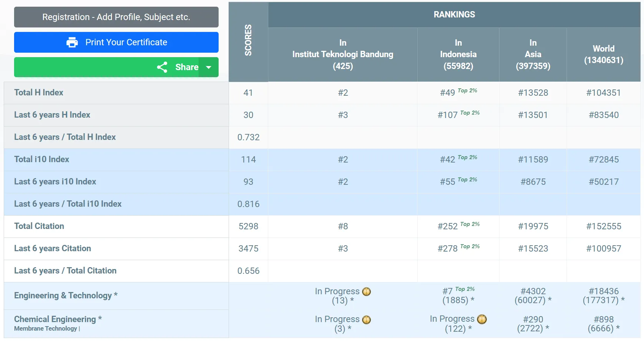Open Registration - Add Profile, Subject button
This screenshot has width=644, height=341.
click(116, 17)
